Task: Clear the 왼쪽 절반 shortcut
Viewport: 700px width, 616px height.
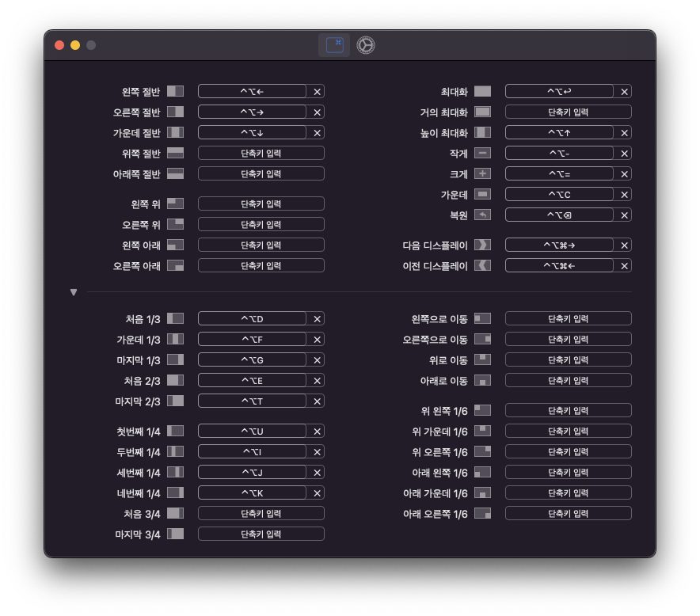Action: pyautogui.click(x=317, y=92)
